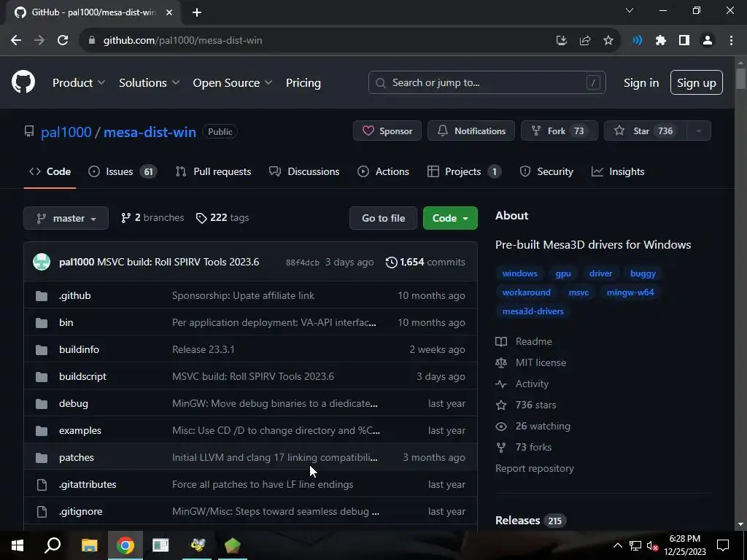747x560 pixels.
Task: Open the Chrome side panel icon
Action: pos(684,41)
